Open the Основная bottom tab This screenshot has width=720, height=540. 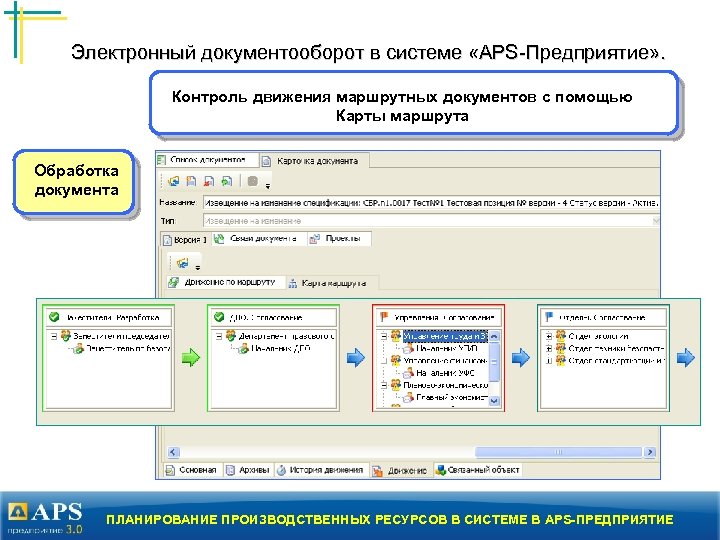193,470
